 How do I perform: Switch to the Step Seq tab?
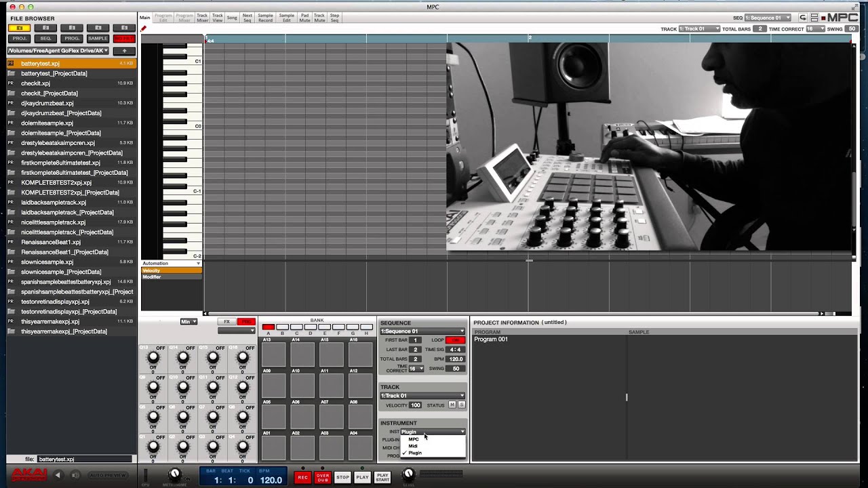click(334, 18)
